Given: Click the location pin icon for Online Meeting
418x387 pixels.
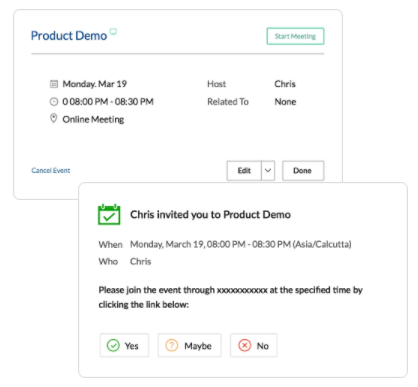Looking at the screenshot, I should click(x=53, y=118).
